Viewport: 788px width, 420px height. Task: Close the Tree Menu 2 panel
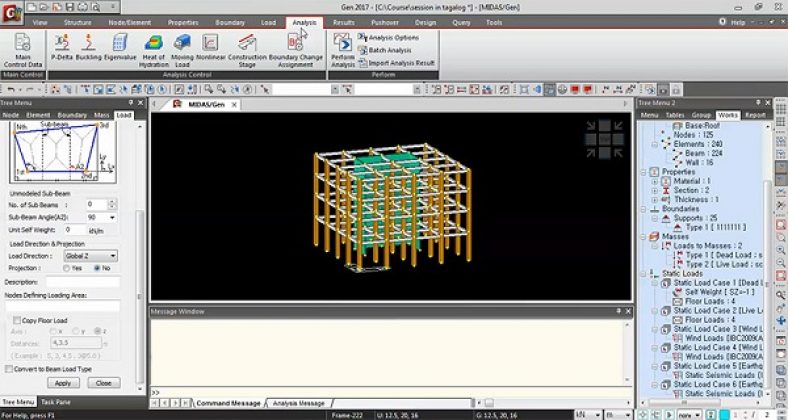767,102
